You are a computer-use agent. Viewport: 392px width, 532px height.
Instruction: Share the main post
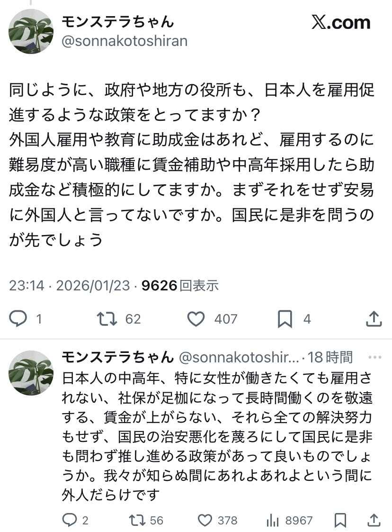coord(374,319)
